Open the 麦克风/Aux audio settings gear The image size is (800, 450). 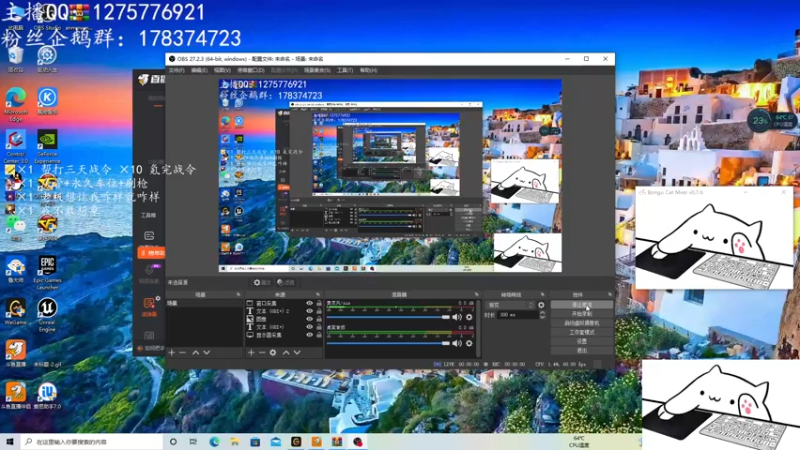(x=469, y=317)
